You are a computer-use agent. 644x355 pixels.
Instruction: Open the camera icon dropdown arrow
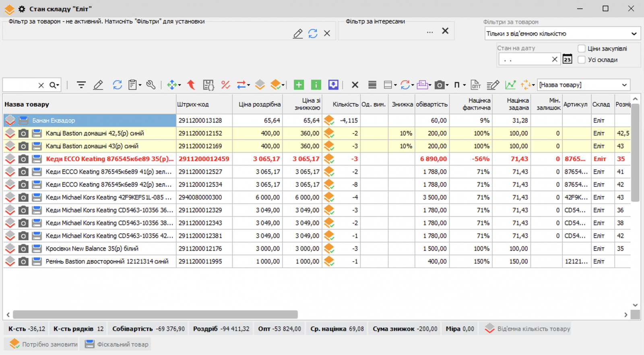447,85
